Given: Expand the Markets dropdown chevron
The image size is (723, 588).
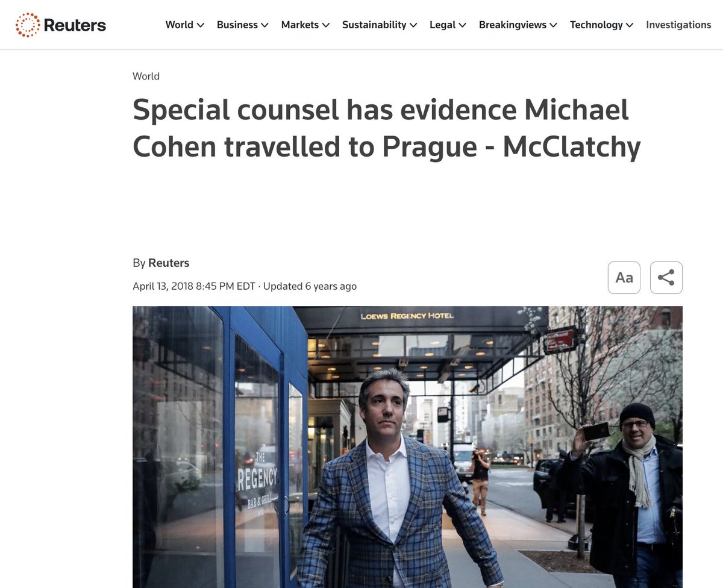Looking at the screenshot, I should click(x=326, y=25).
